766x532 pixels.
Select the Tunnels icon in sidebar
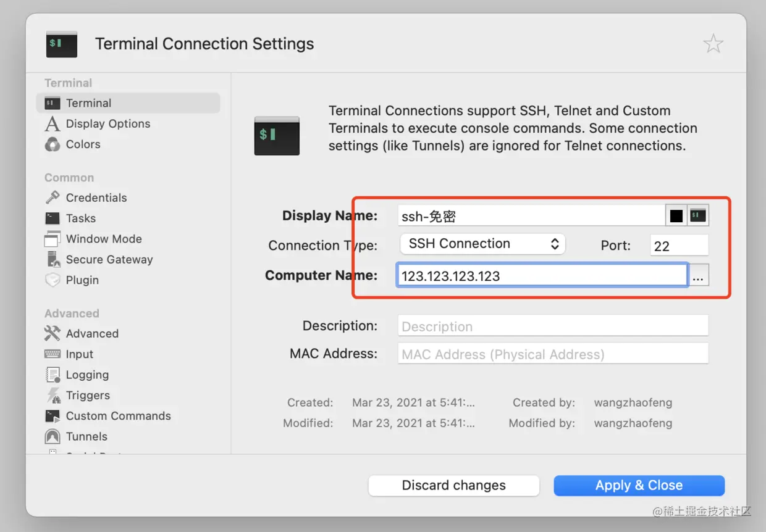pos(53,437)
